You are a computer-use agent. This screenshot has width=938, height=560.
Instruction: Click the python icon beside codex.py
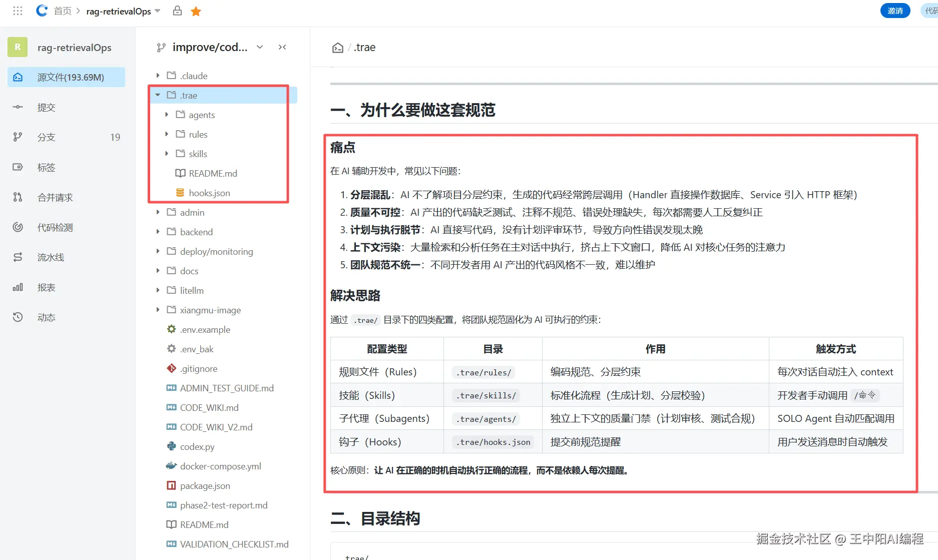tap(171, 446)
